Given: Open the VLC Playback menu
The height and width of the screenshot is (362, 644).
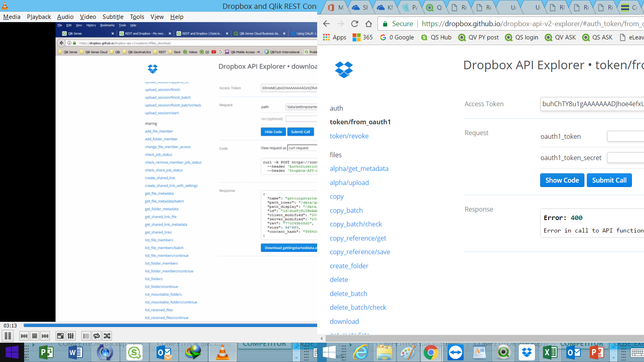Looking at the screenshot, I should coord(39,17).
